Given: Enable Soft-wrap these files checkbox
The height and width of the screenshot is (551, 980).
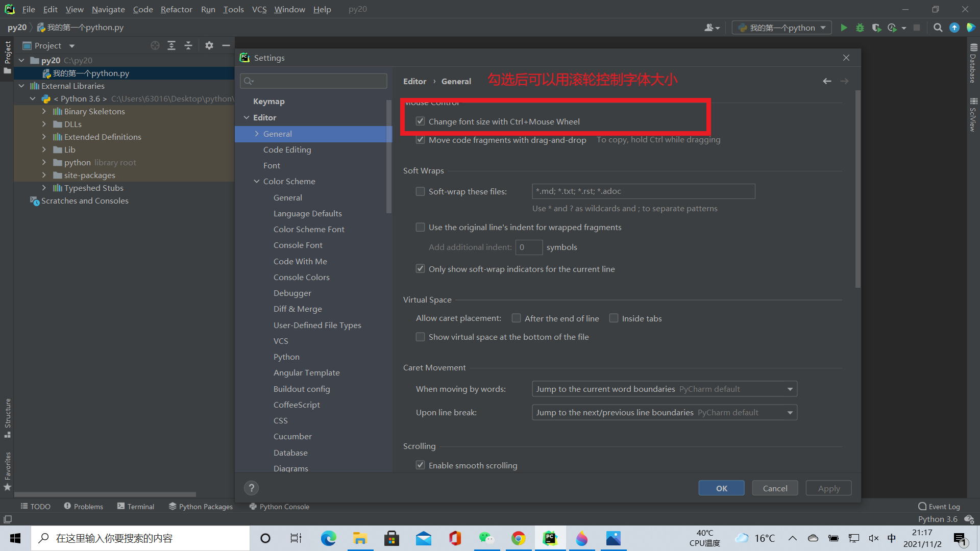Looking at the screenshot, I should [x=420, y=191].
